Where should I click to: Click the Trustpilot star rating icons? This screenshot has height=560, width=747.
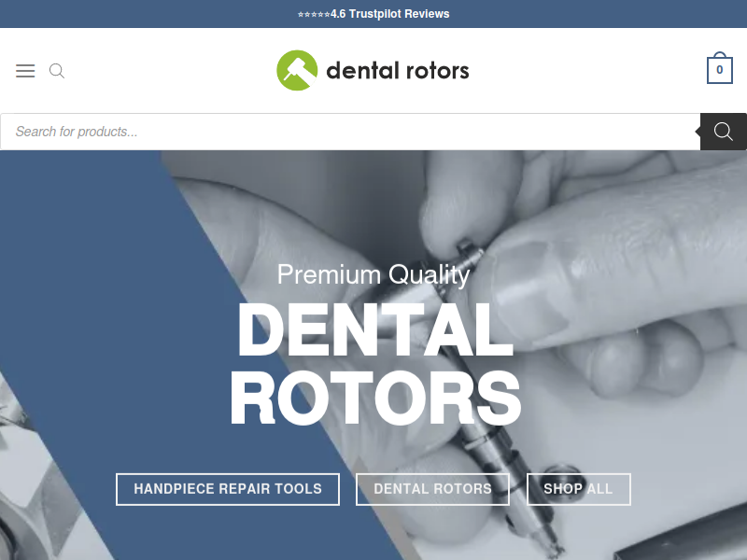314,14
